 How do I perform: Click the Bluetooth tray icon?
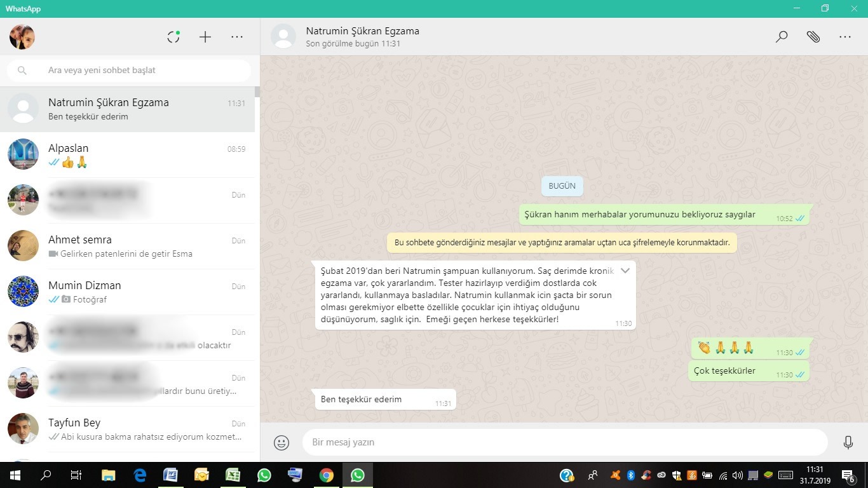pyautogui.click(x=631, y=475)
